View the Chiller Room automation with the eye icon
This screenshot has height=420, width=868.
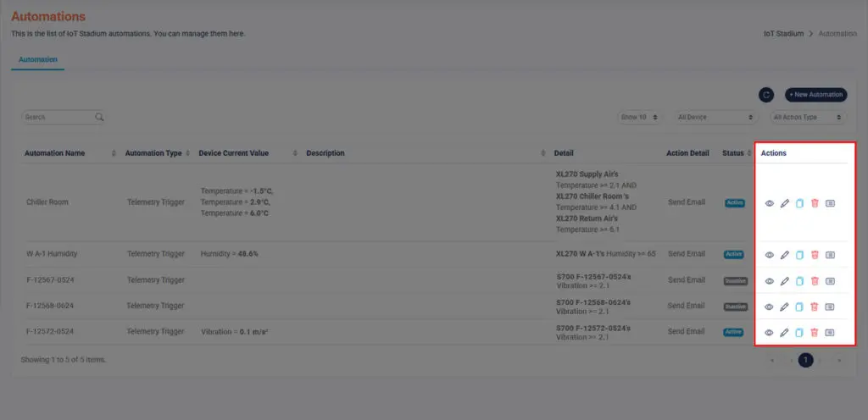pos(770,203)
